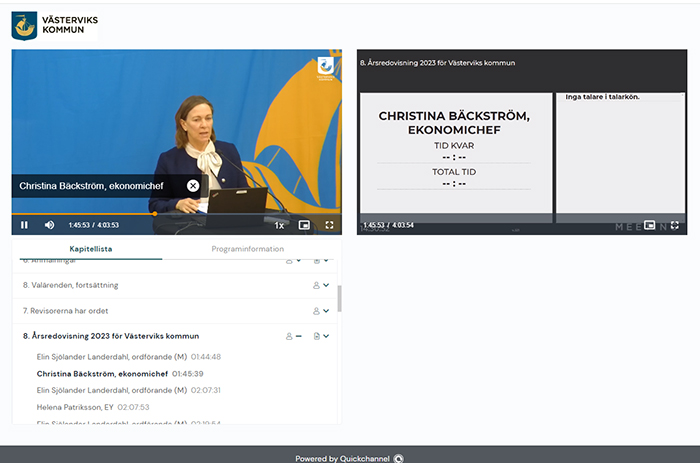Mute the main video volume
This screenshot has width=700, height=463.
[x=49, y=225]
